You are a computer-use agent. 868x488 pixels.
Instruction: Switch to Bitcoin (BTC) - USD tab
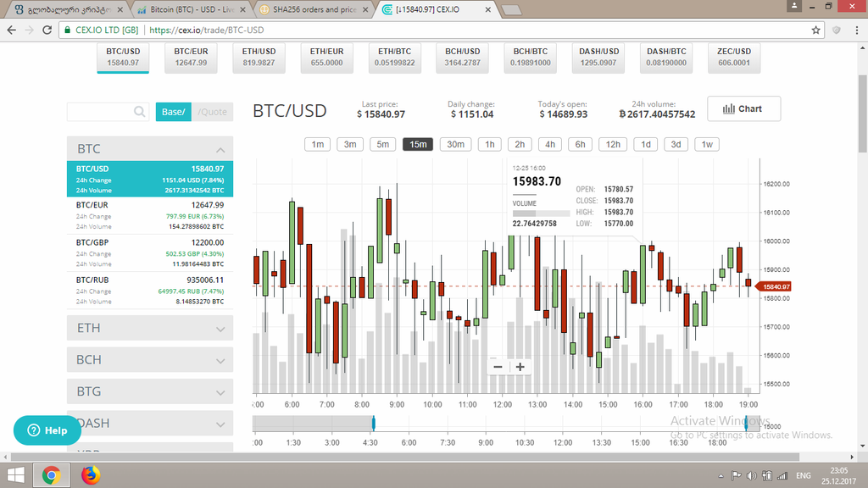click(192, 9)
